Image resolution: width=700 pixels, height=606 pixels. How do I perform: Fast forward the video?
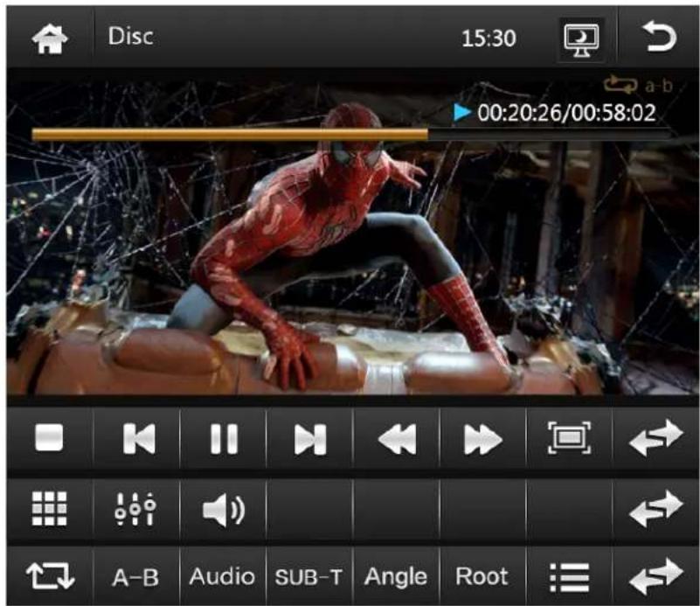coord(483,440)
